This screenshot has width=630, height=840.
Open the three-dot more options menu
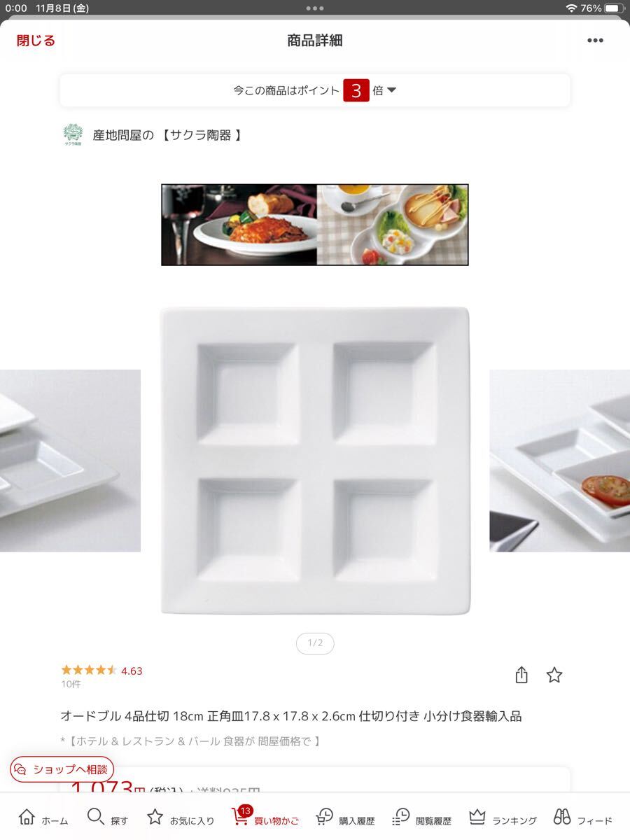click(595, 41)
